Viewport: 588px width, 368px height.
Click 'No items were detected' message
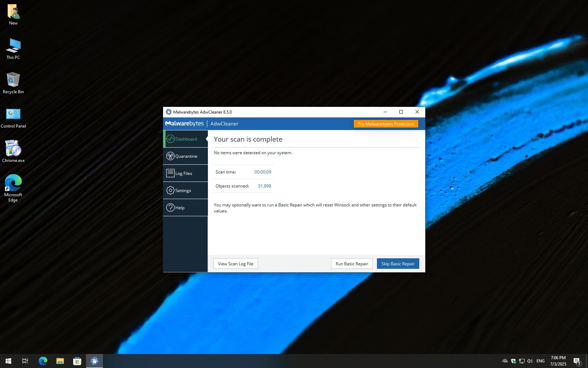click(x=253, y=153)
